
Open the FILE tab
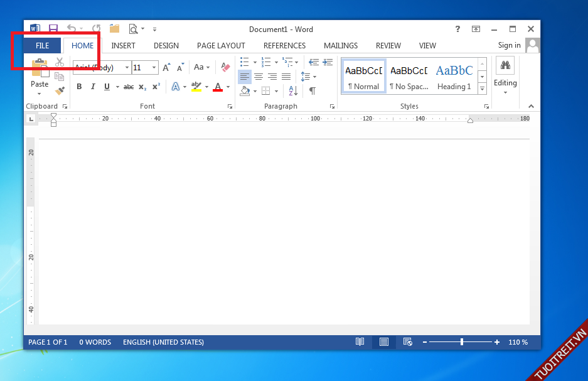tap(42, 46)
